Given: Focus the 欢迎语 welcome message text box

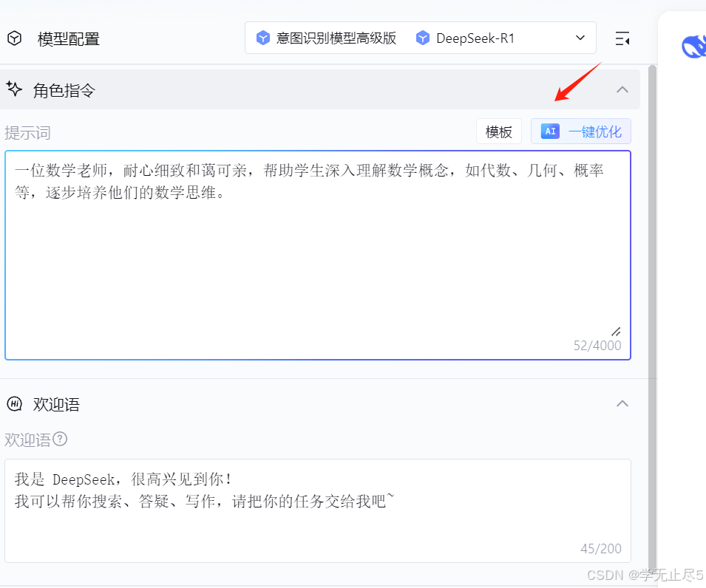Looking at the screenshot, I should tap(318, 510).
